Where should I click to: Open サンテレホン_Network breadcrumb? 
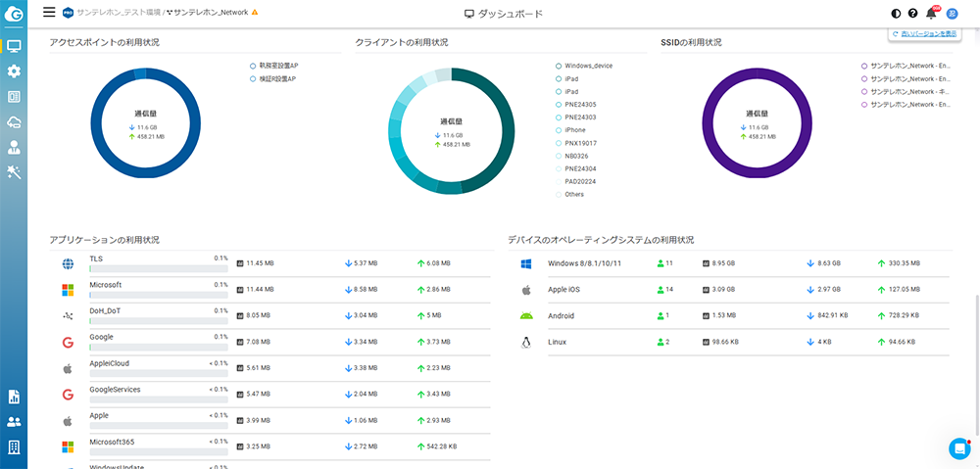[211, 12]
